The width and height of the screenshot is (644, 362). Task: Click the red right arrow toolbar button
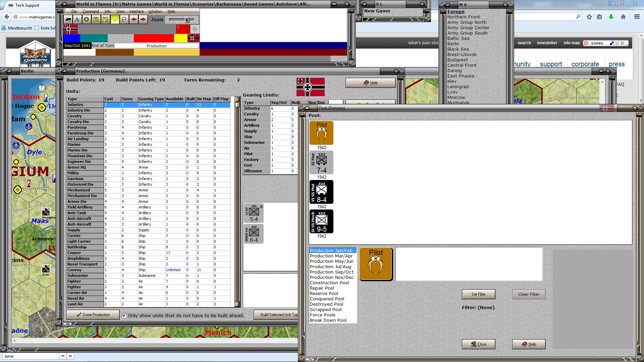(x=143, y=19)
